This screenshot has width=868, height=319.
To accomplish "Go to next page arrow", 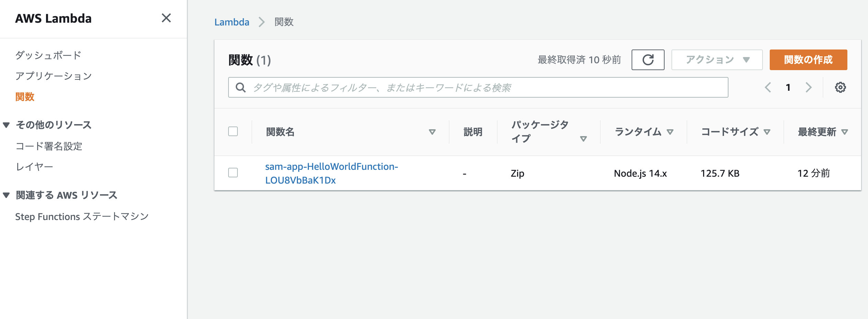I will pos(809,87).
